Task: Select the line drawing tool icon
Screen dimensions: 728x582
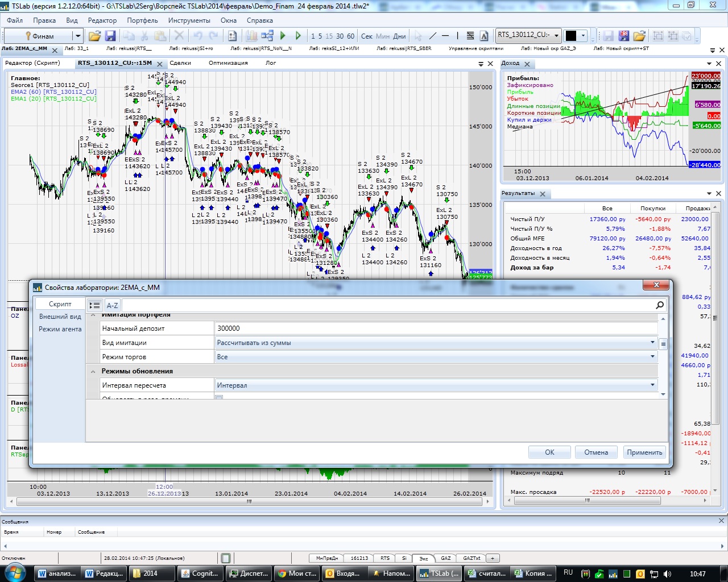Action: (432, 36)
